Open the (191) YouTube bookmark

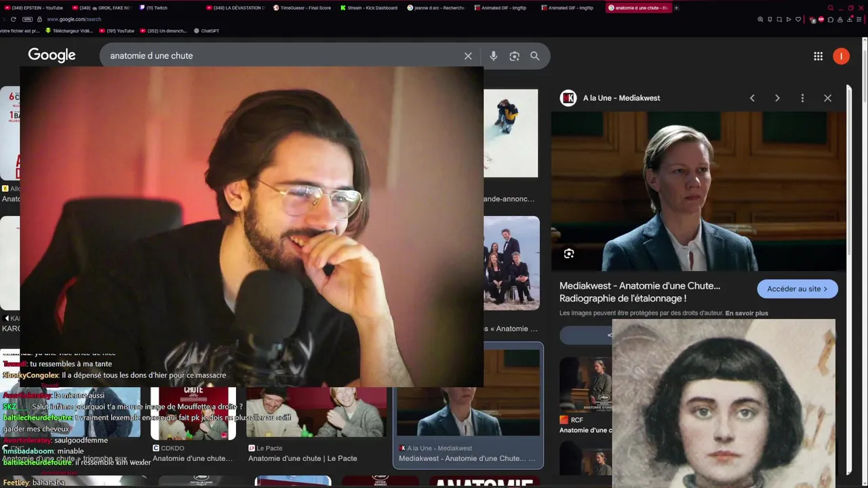[117, 30]
